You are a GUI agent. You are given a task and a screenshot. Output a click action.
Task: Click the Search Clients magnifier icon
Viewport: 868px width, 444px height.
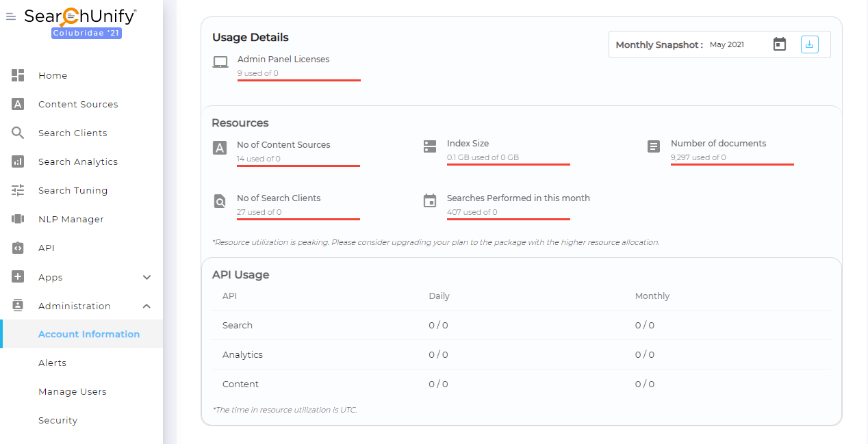tap(18, 133)
